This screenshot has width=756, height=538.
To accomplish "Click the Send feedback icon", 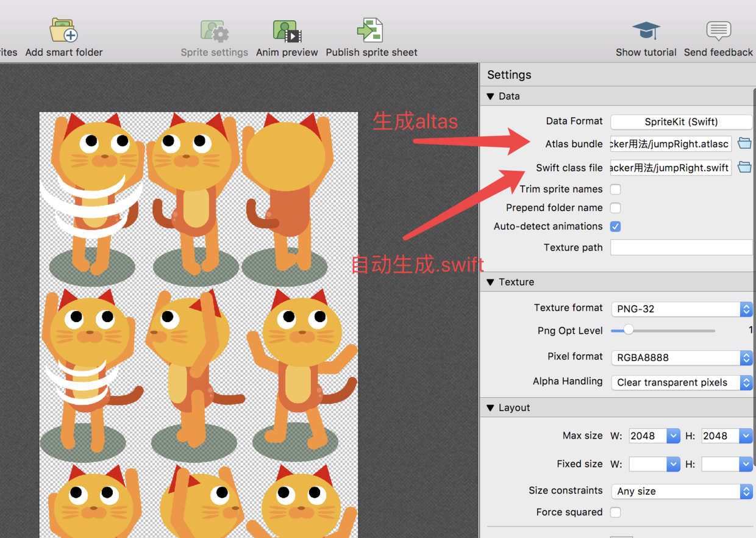I will [x=718, y=30].
